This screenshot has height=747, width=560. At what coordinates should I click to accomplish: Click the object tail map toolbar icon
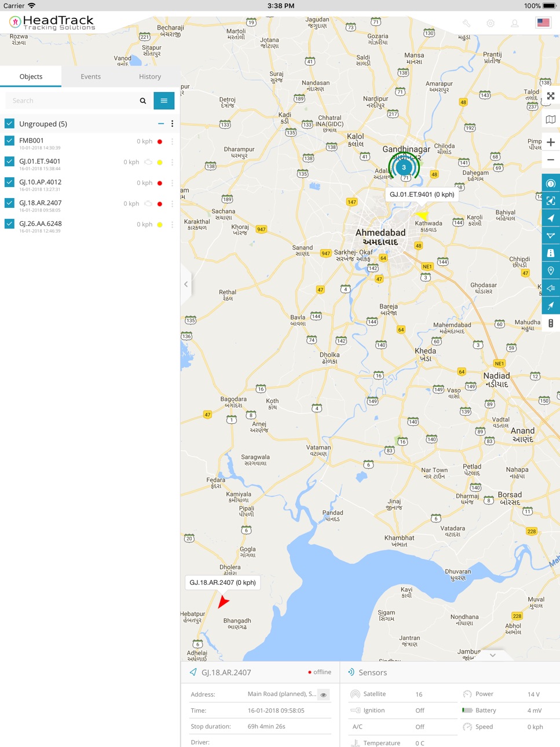551,288
